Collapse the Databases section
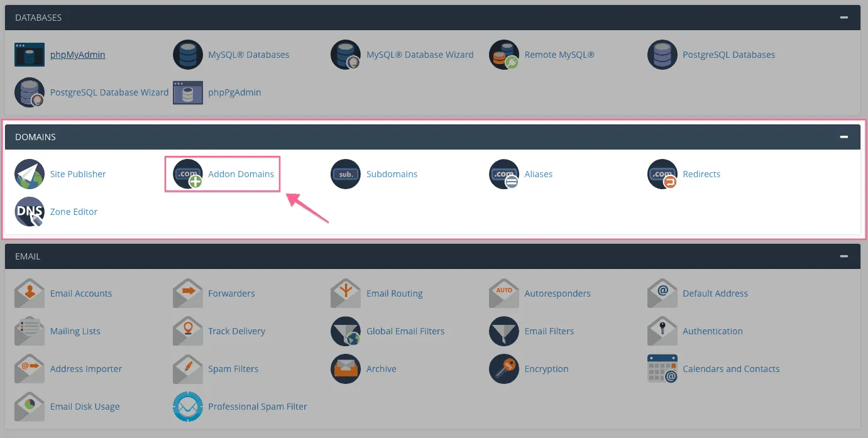This screenshot has height=438, width=868. (844, 18)
